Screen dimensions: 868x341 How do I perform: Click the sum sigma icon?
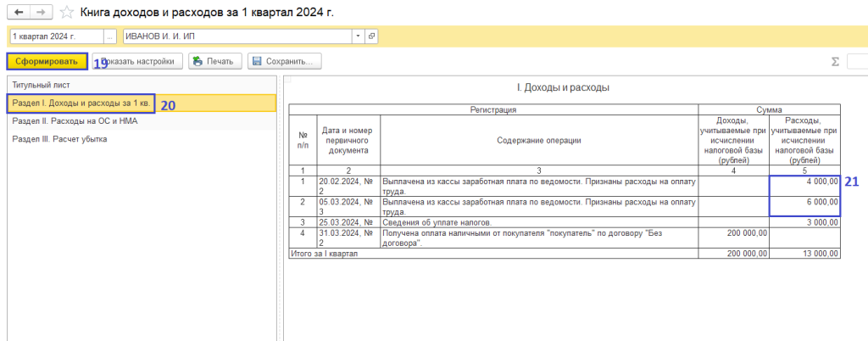[x=835, y=62]
